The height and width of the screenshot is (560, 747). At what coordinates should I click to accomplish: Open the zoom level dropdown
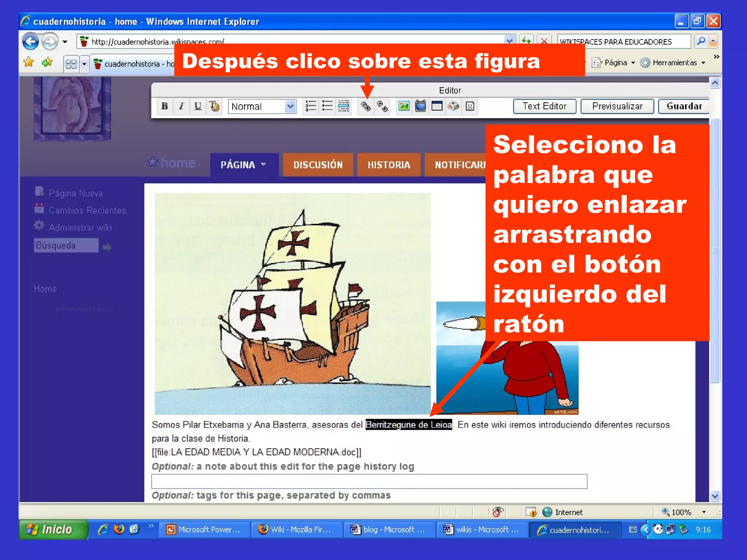tap(704, 512)
